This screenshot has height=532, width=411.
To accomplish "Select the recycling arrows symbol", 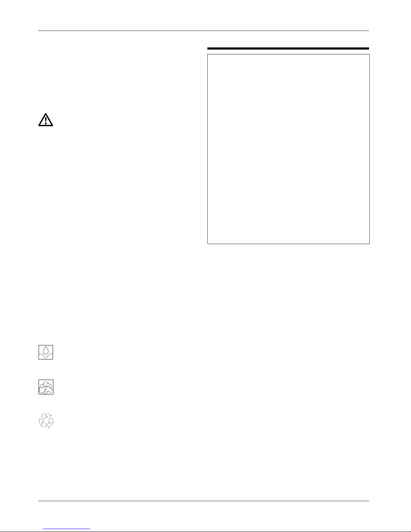I will pyautogui.click(x=46, y=421).
